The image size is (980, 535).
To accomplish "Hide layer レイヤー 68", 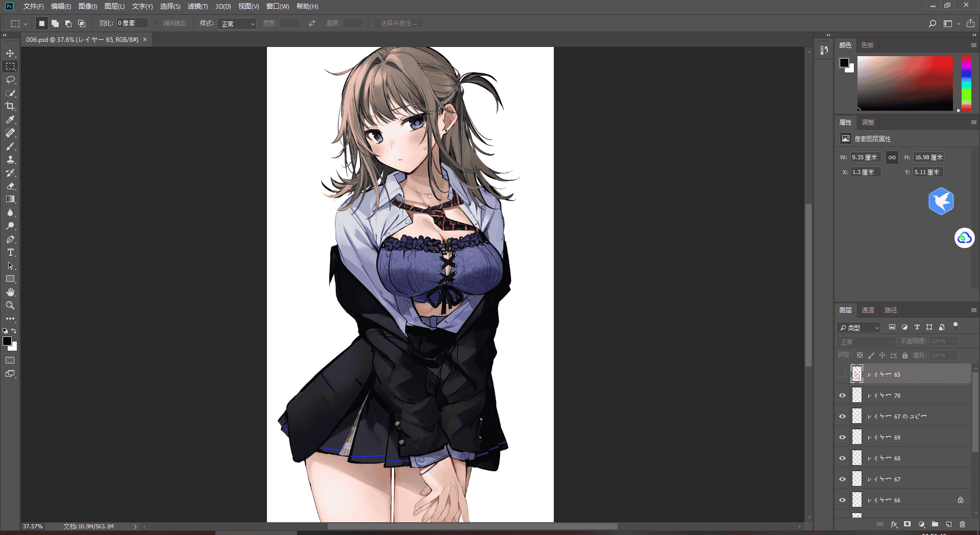I will 842,458.
